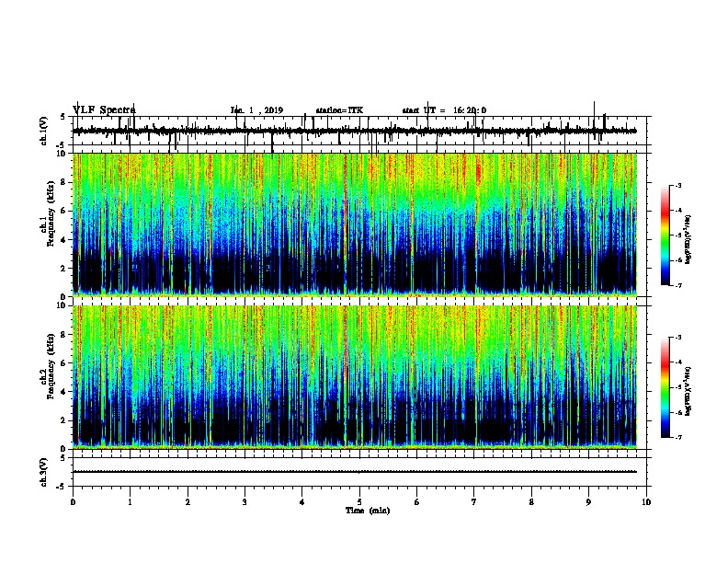The image size is (728, 563).
Task: Click the time axis tick label "6"
Action: click(417, 501)
